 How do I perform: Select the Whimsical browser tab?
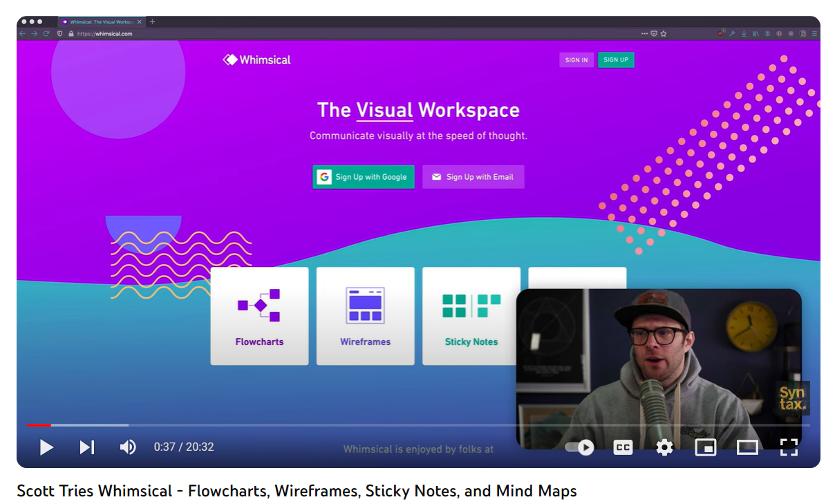[101, 21]
